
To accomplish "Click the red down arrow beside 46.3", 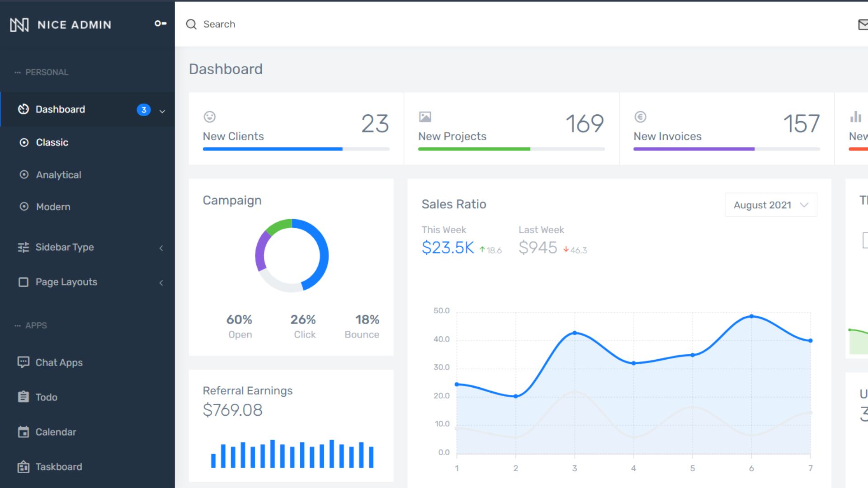I will click(x=566, y=249).
